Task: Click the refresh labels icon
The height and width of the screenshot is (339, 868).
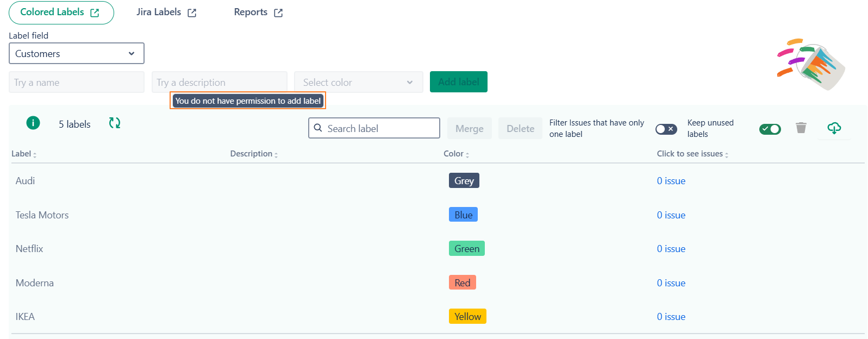Action: click(115, 123)
